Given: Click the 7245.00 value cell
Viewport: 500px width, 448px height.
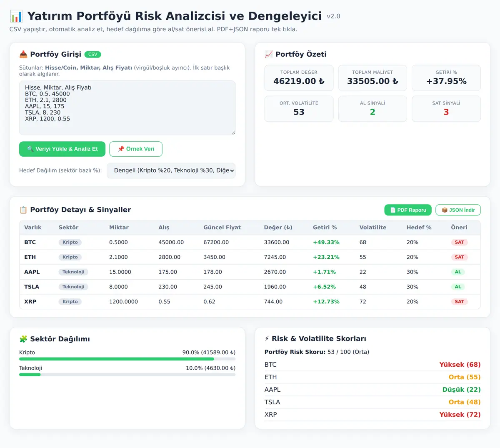Looking at the screenshot, I should click(x=275, y=257).
